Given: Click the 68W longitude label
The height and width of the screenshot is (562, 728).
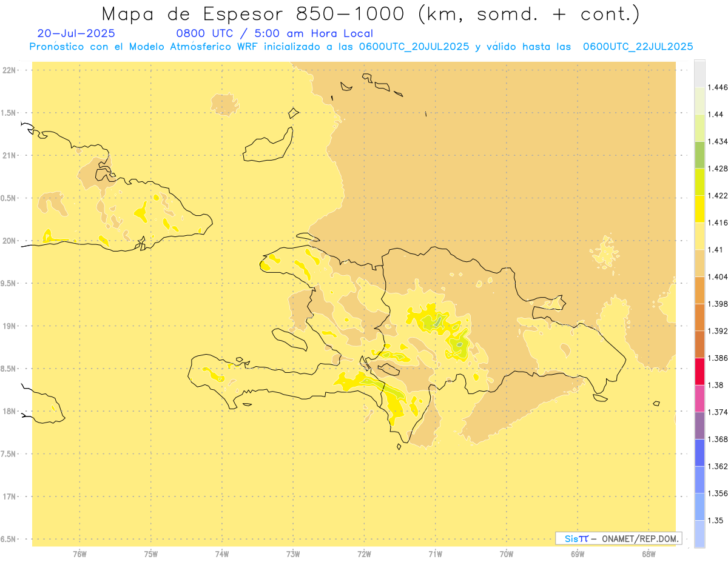Looking at the screenshot, I should click(x=649, y=554).
